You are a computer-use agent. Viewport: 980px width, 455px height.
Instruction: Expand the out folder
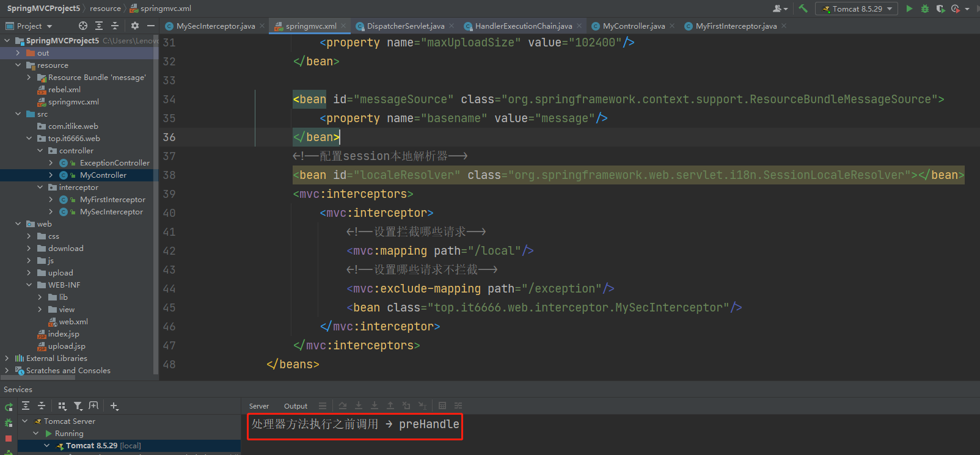[x=18, y=53]
